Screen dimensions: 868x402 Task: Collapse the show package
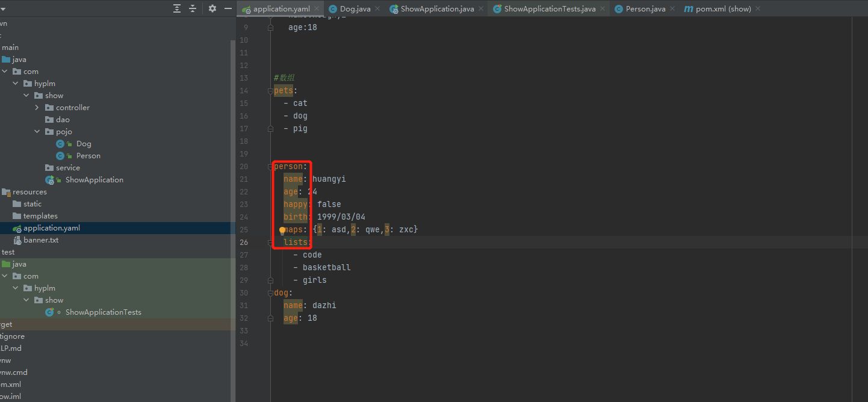[26, 95]
